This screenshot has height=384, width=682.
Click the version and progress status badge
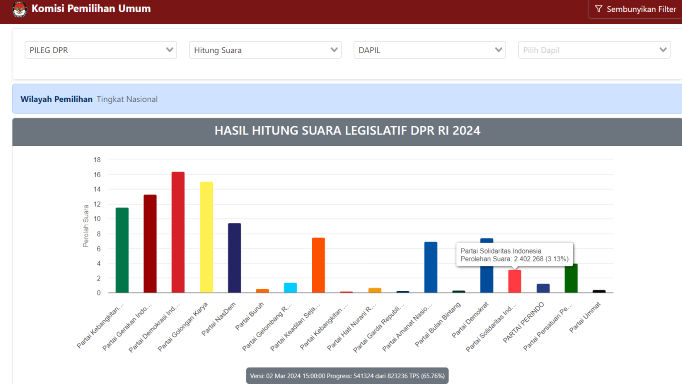pyautogui.click(x=347, y=376)
